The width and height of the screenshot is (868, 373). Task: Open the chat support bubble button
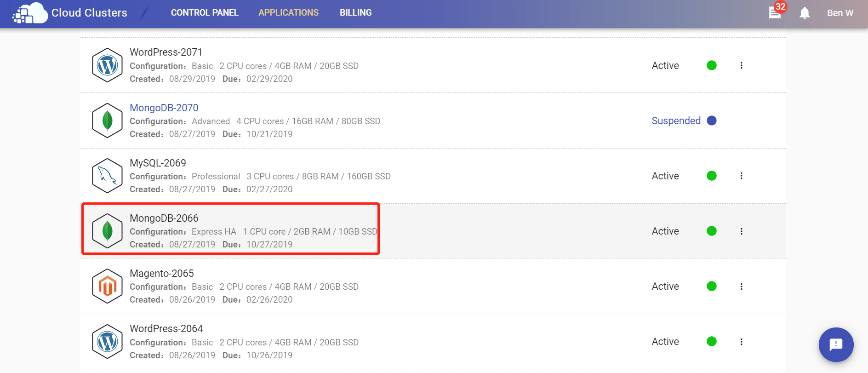pos(836,344)
